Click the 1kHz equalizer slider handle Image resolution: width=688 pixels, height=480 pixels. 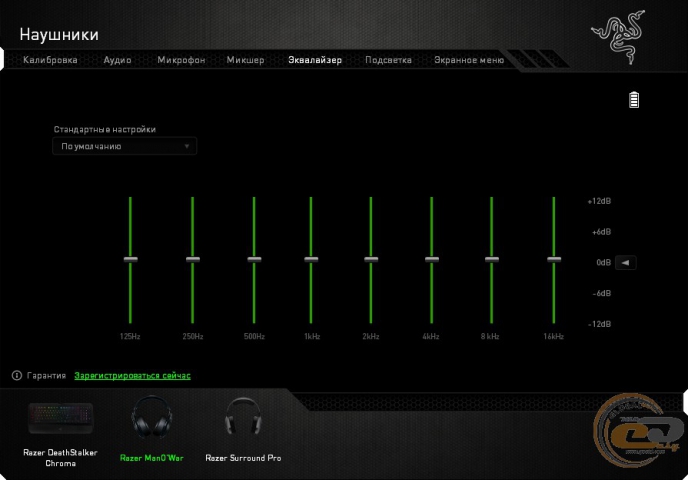pos(311,259)
